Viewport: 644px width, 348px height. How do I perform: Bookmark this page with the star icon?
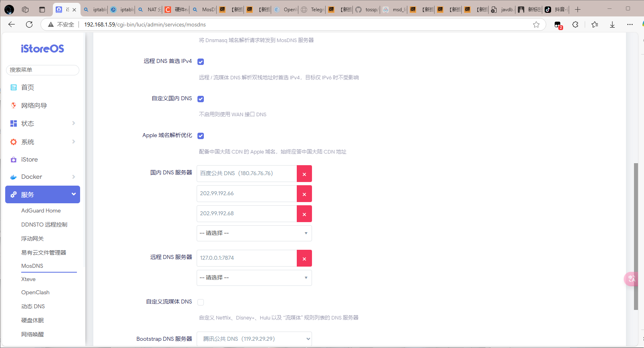[536, 24]
